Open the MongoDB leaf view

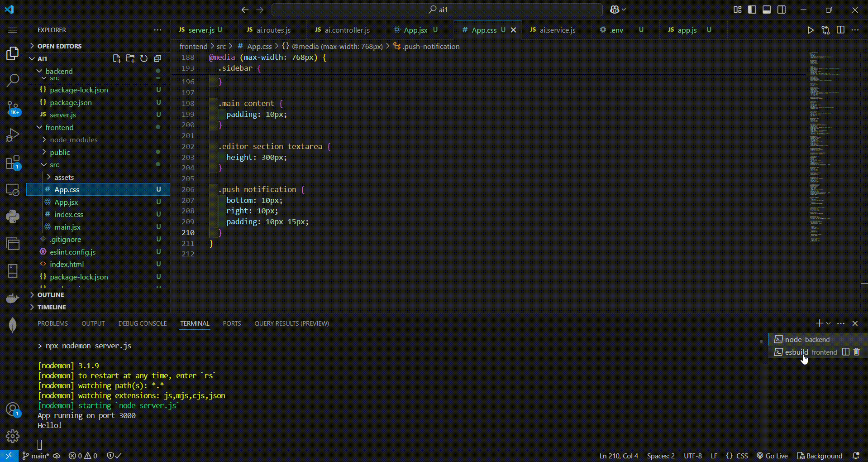point(13,325)
